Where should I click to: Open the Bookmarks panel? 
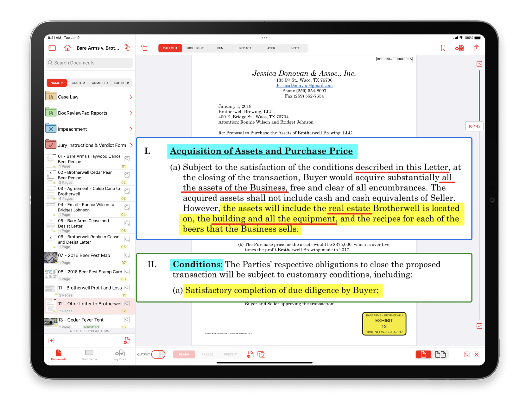(x=443, y=48)
